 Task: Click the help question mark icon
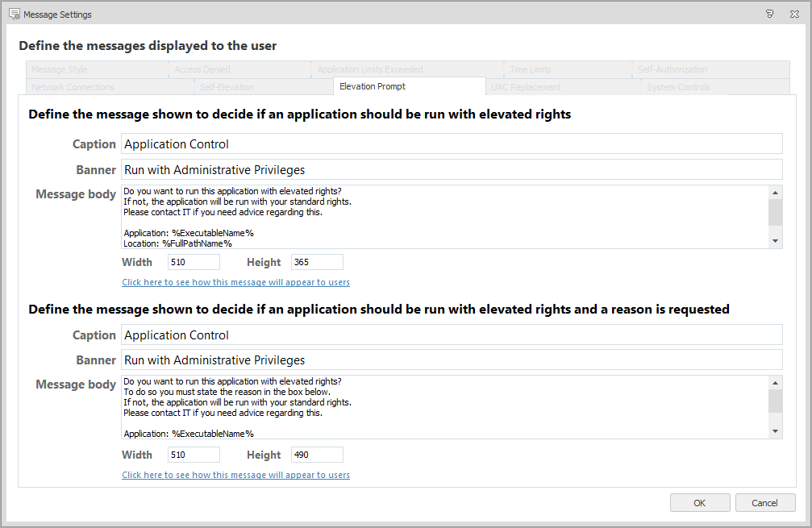tap(769, 14)
